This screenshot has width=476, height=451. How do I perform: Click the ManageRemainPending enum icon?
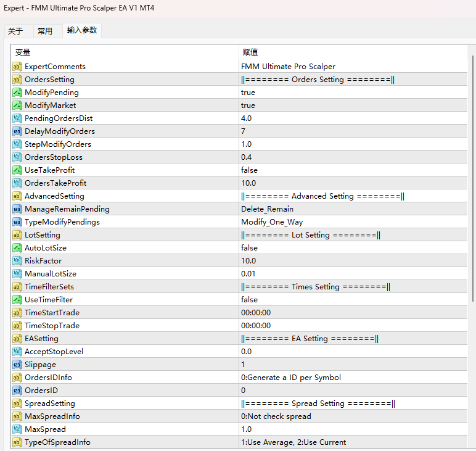pyautogui.click(x=17, y=209)
